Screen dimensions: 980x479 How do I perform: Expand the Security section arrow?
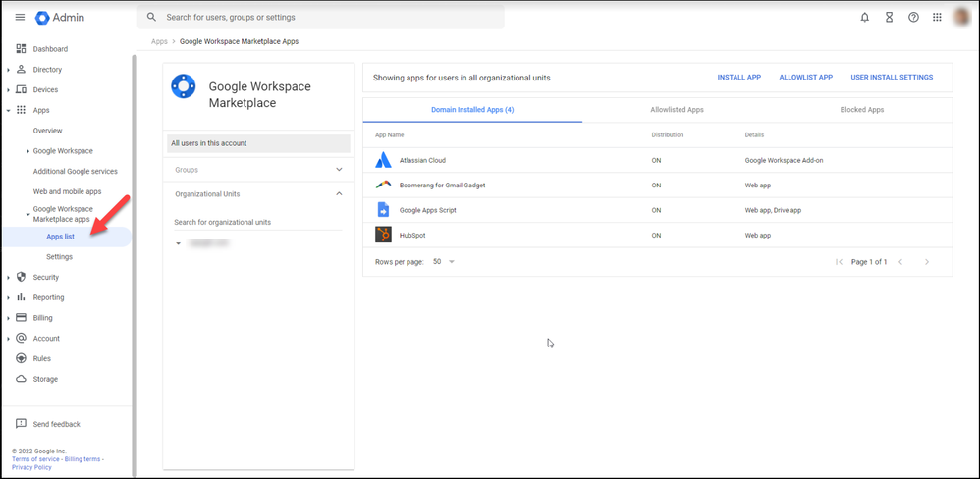8,277
